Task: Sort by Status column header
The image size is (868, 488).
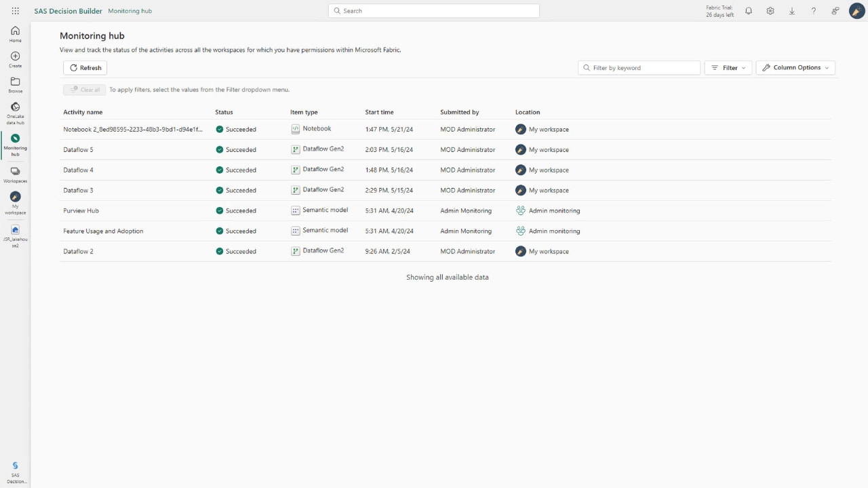Action: click(224, 112)
